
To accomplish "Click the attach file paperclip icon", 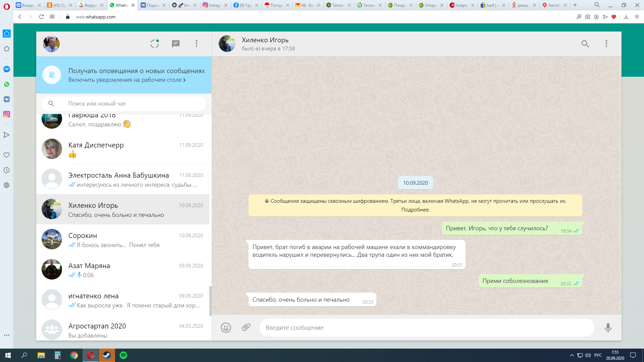I will pyautogui.click(x=246, y=327).
